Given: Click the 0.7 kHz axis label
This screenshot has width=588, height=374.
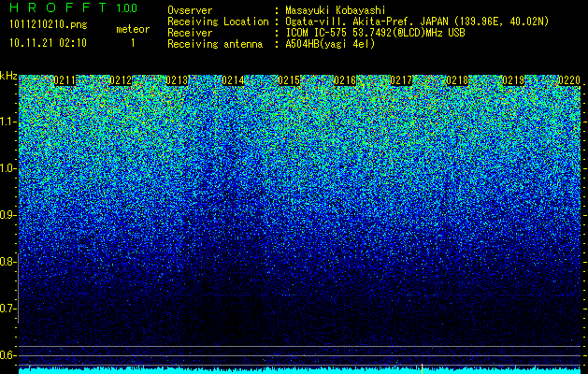Looking at the screenshot, I should 7,309.
